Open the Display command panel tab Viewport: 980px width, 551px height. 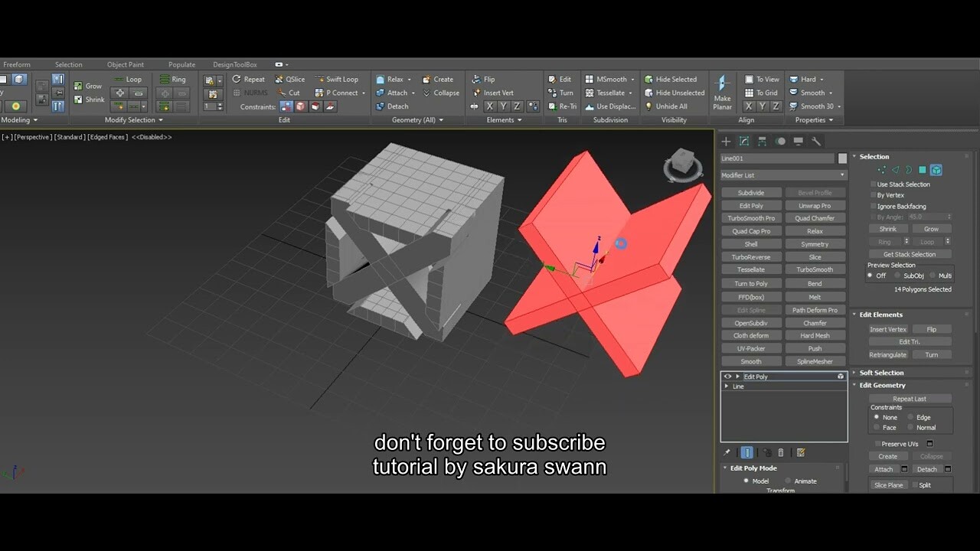[x=798, y=142]
